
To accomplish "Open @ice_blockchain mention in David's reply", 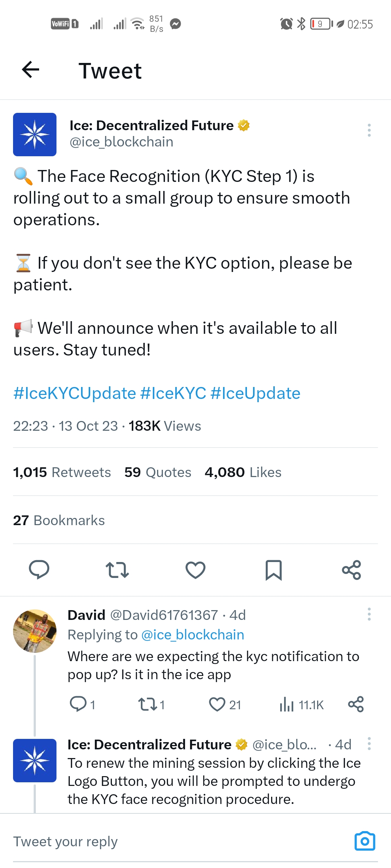I will click(193, 635).
